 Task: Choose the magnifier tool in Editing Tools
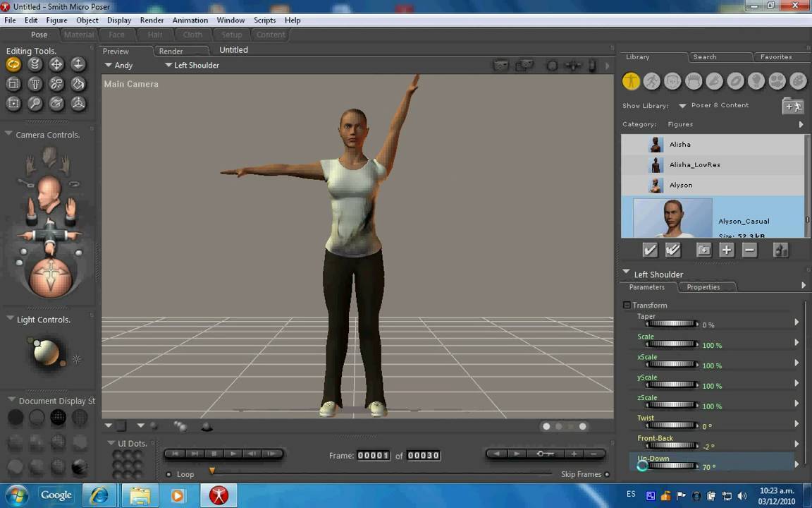click(35, 104)
